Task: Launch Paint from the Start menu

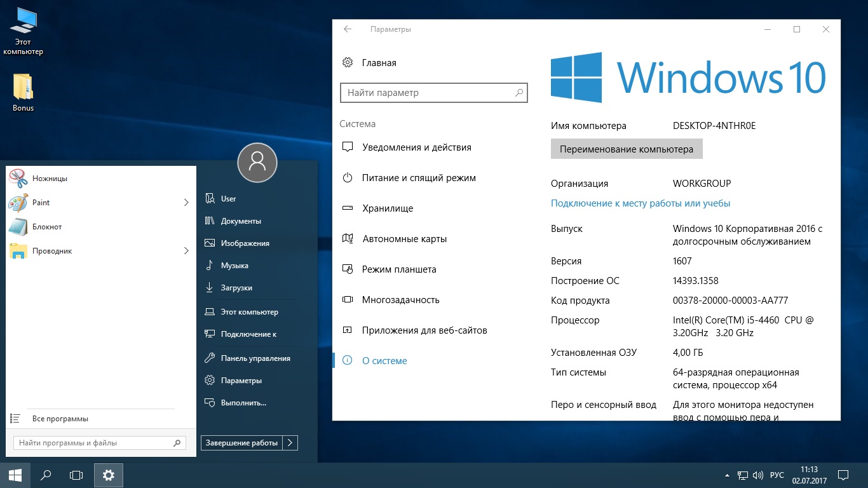Action: point(101,203)
